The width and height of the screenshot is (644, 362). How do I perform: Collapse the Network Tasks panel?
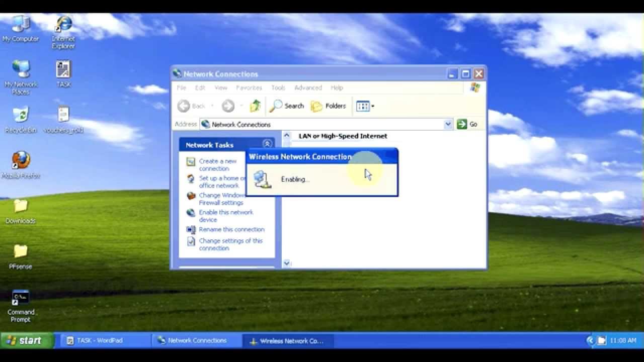[x=267, y=144]
